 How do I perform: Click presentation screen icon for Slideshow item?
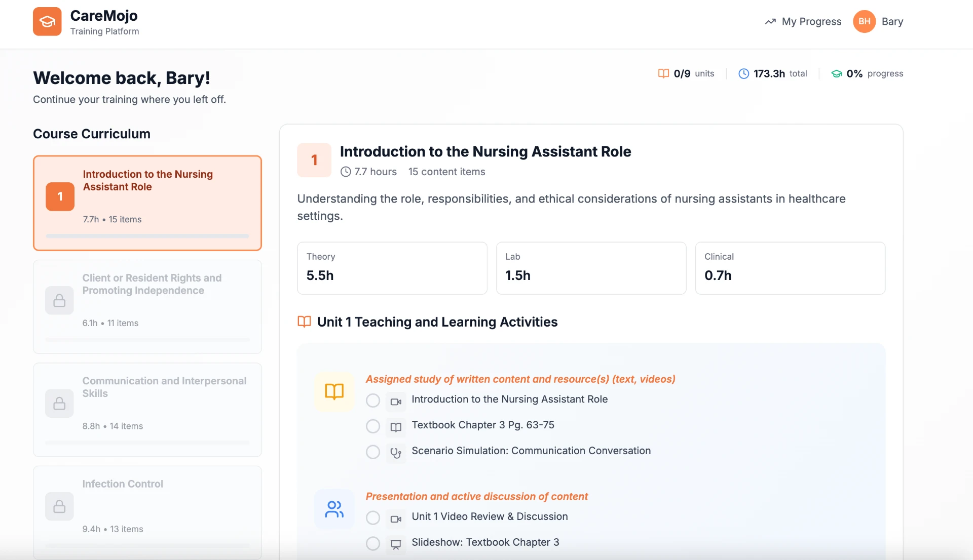tap(396, 545)
